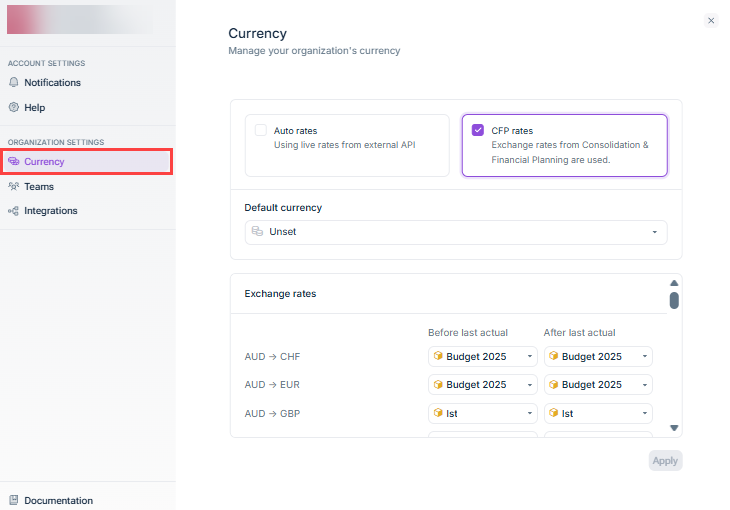Click the Documentation book icon
This screenshot has height=510, width=730.
14,500
